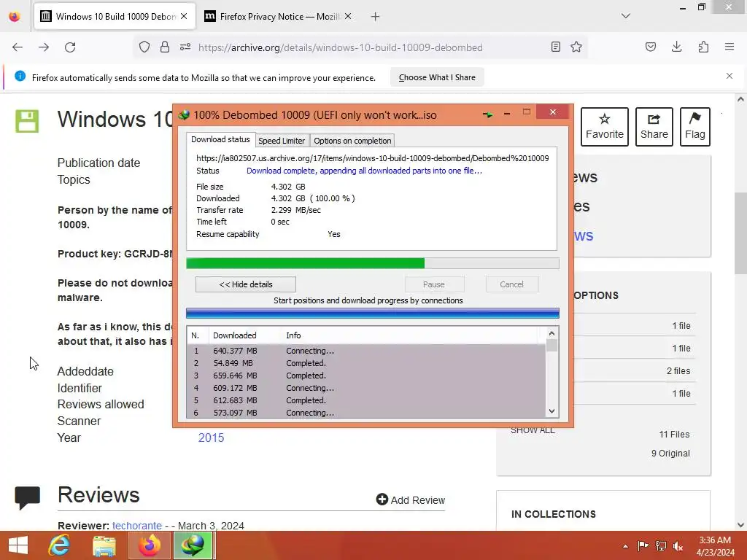Open Firefox downloads panel
The height and width of the screenshot is (560, 747).
[x=676, y=47]
